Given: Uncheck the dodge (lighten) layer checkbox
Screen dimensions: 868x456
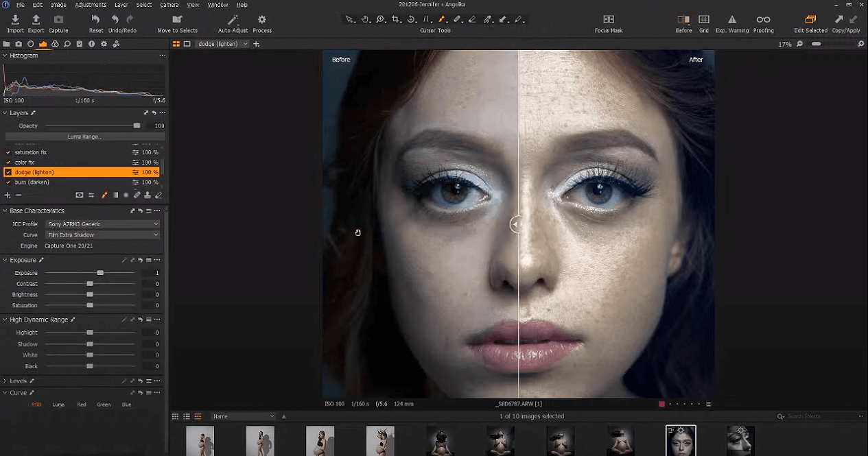Looking at the screenshot, I should pos(8,172).
